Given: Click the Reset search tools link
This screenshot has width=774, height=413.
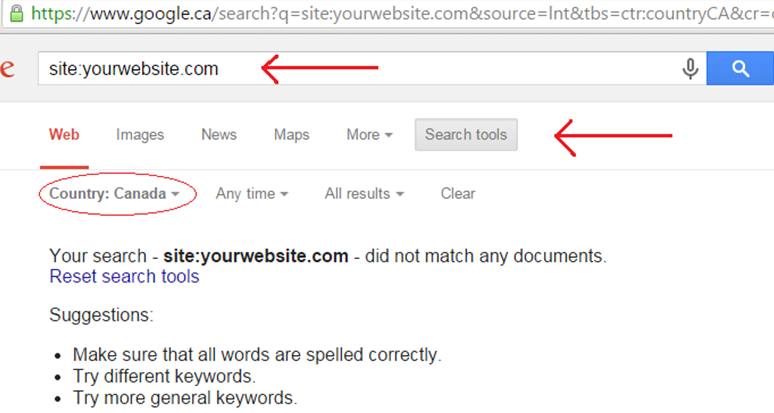Looking at the screenshot, I should (x=124, y=276).
